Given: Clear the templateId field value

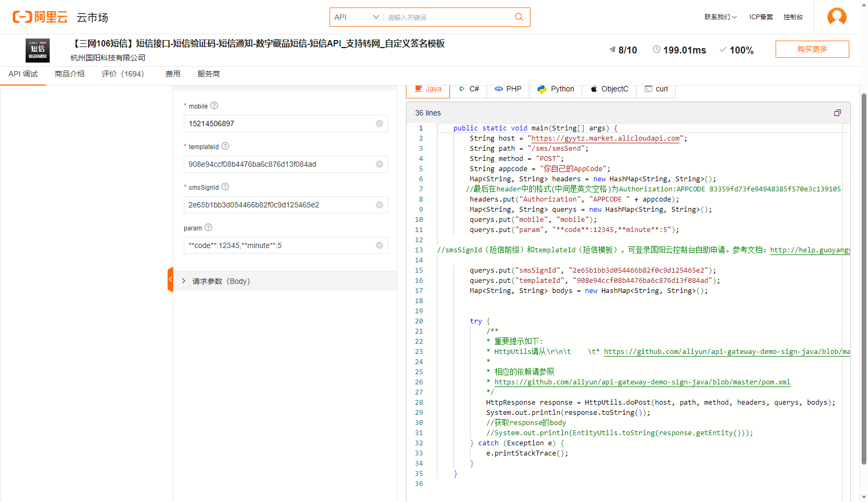Looking at the screenshot, I should pos(379,164).
